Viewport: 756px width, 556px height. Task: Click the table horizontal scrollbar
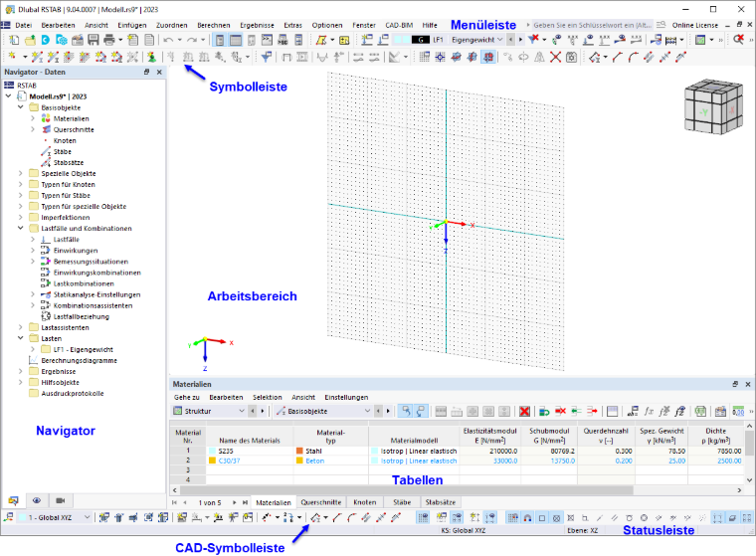pyautogui.click(x=408, y=490)
